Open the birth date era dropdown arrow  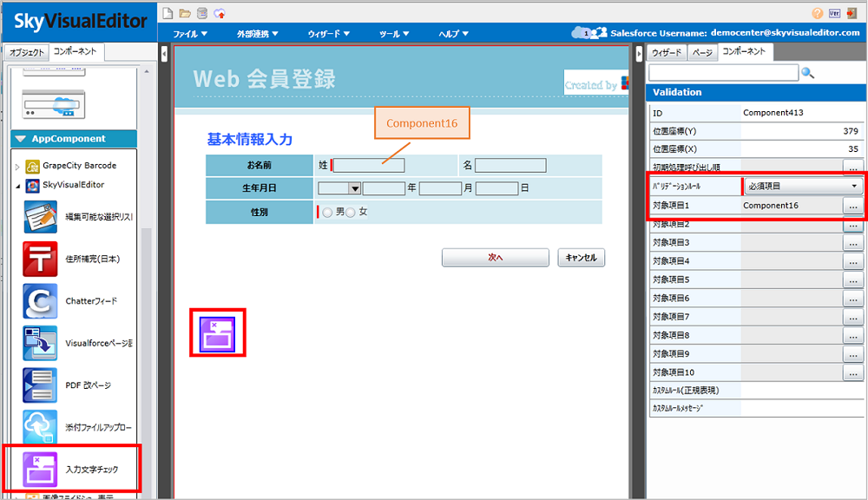tap(355, 189)
